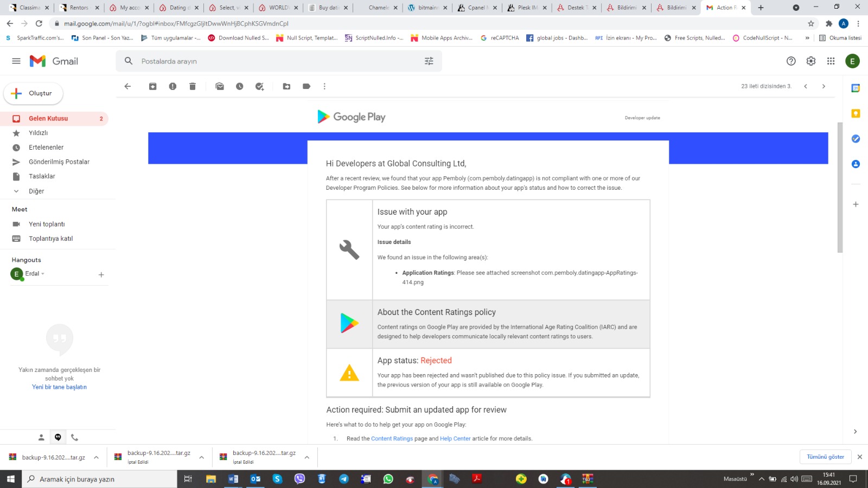This screenshot has height=488, width=868.
Task: Follow the Help Center link
Action: 455,439
